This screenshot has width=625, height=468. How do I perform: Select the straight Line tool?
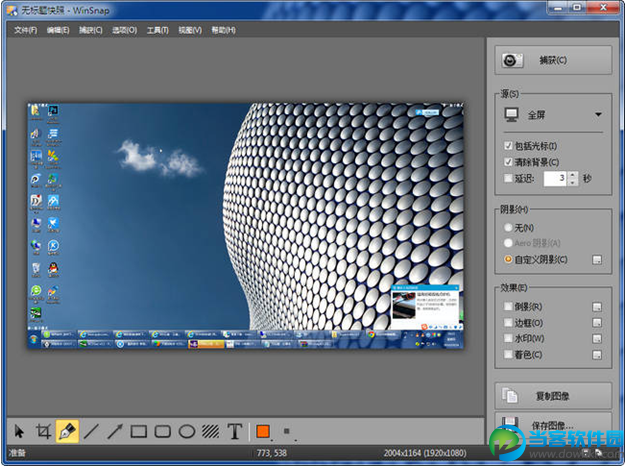(91, 432)
